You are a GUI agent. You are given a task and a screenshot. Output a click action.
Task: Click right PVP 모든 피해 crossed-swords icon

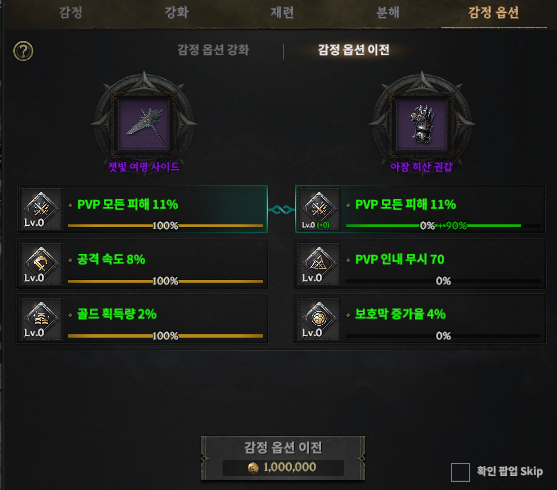point(319,209)
